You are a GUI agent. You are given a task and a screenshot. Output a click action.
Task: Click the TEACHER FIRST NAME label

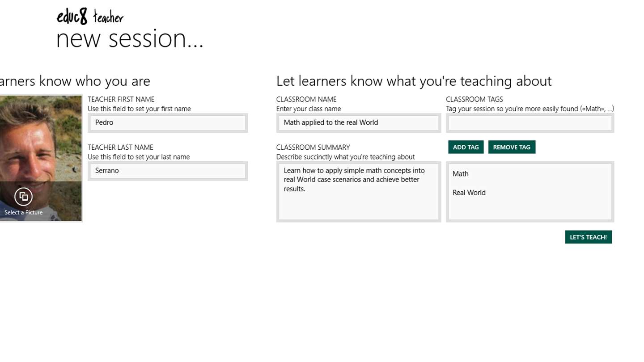(121, 99)
